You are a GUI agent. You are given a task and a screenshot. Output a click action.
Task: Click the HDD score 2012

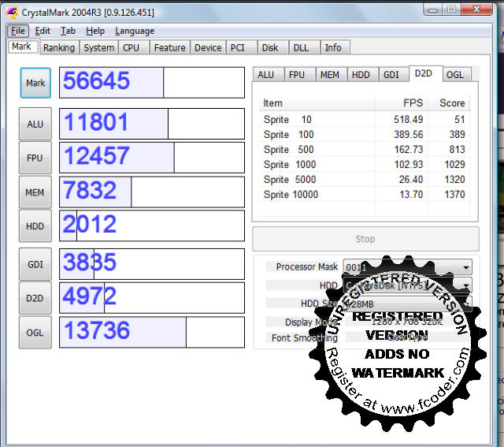(x=152, y=225)
